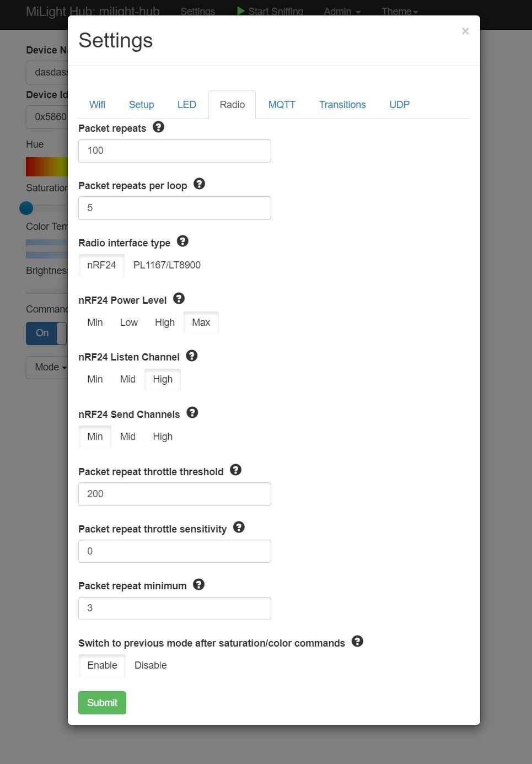The width and height of the screenshot is (532, 764).
Task: Click help icon for Packet repeat minimum
Action: 199,585
